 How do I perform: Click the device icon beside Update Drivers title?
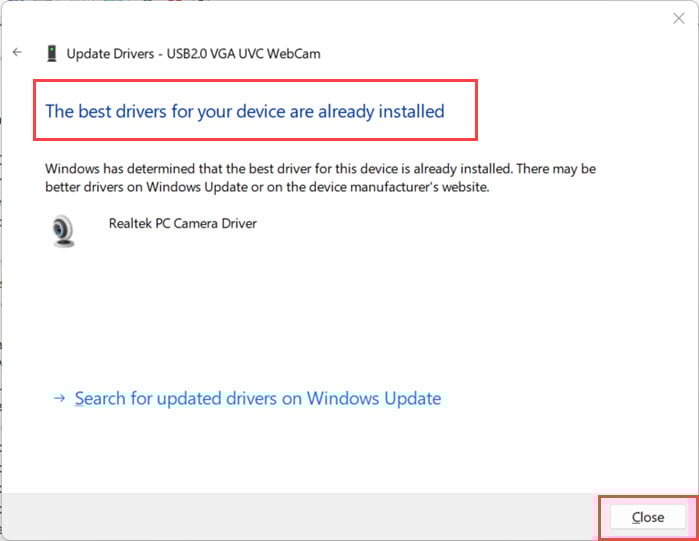point(52,53)
